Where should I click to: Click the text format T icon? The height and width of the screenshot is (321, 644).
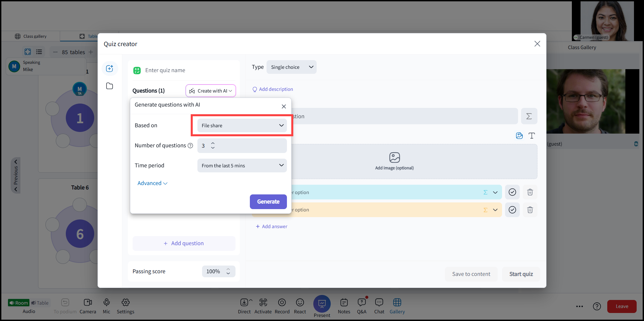click(x=532, y=136)
